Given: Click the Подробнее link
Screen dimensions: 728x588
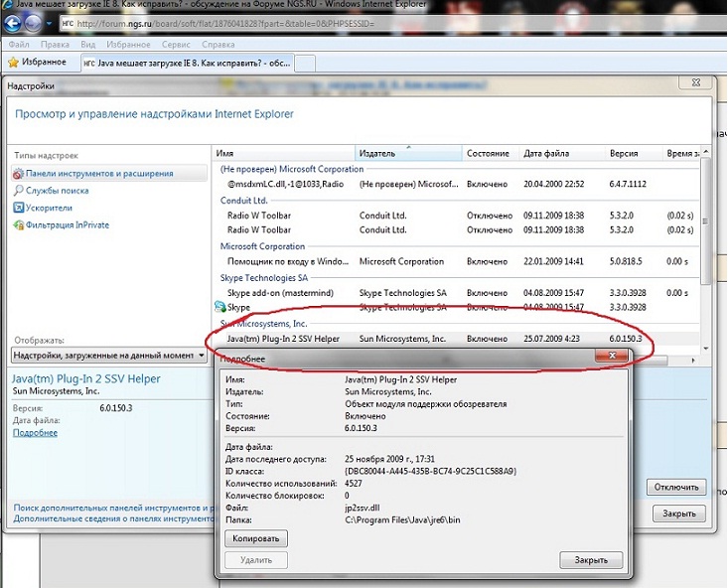Looking at the screenshot, I should pyautogui.click(x=35, y=433).
